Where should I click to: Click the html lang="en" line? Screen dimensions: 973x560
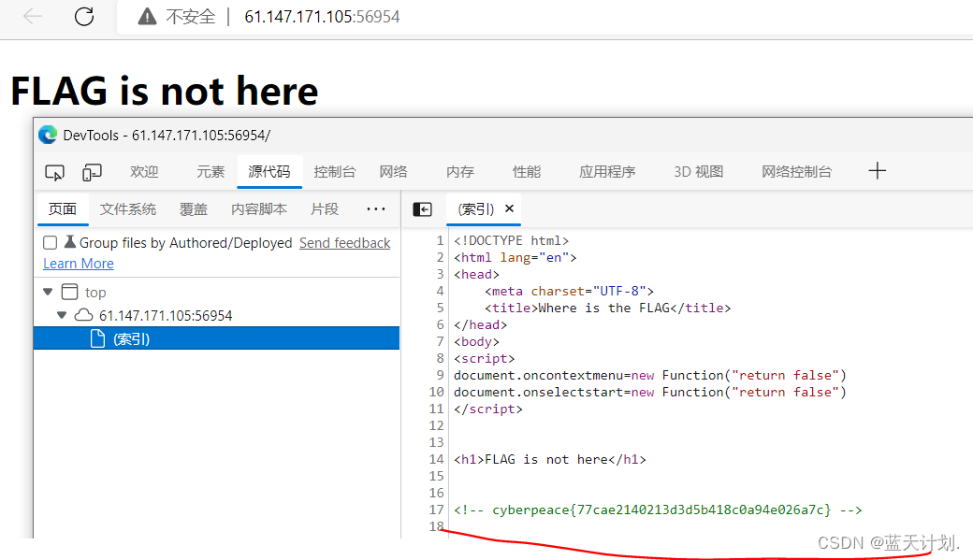(x=516, y=257)
